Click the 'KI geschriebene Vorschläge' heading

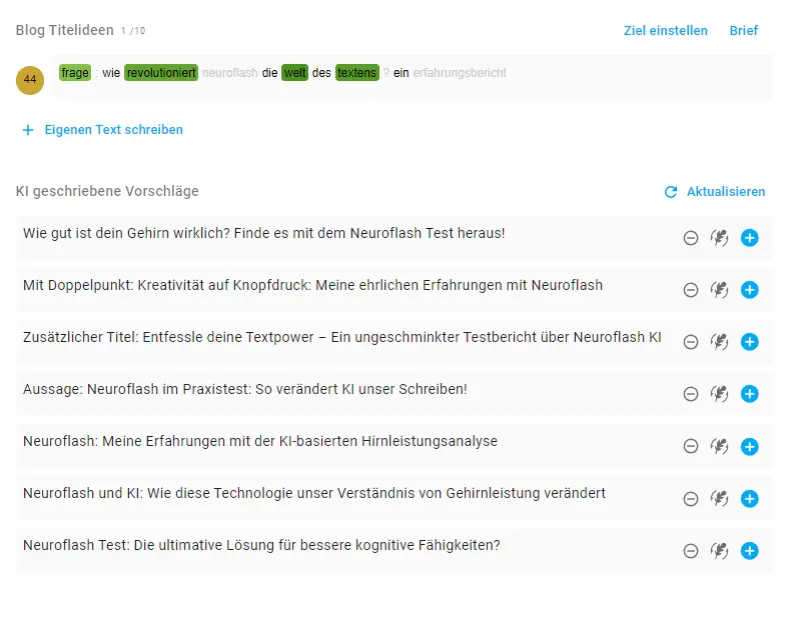pyautogui.click(x=107, y=191)
